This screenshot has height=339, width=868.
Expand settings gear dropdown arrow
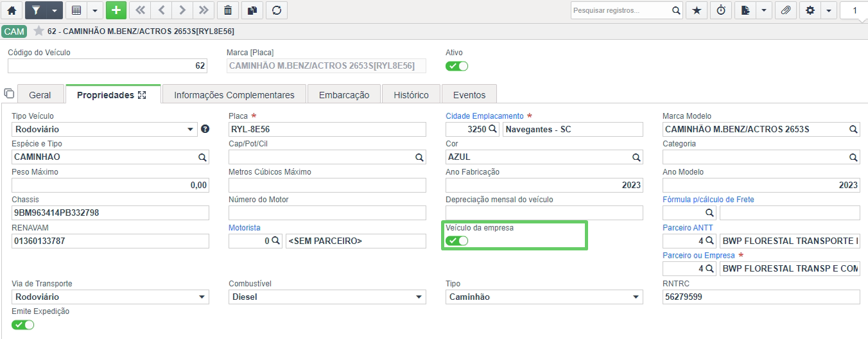tap(828, 10)
